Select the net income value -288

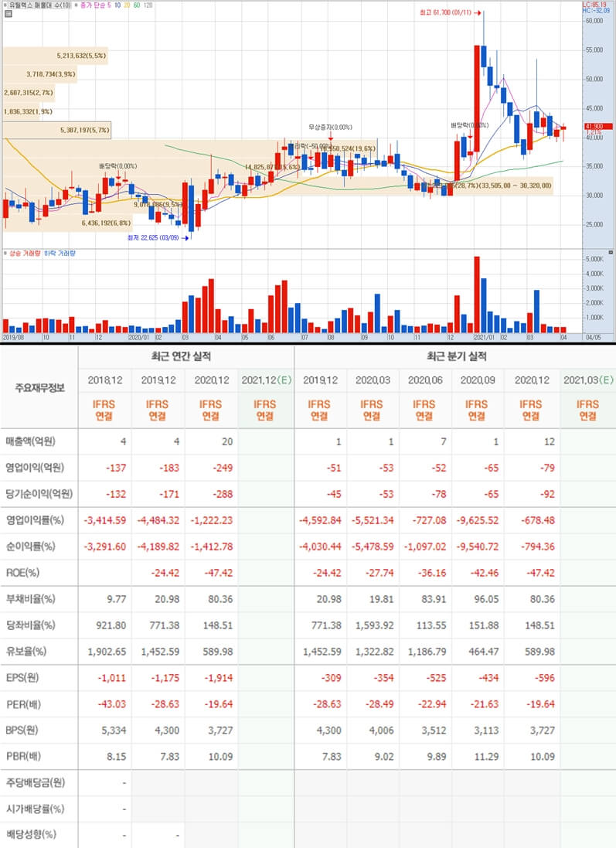coord(223,494)
